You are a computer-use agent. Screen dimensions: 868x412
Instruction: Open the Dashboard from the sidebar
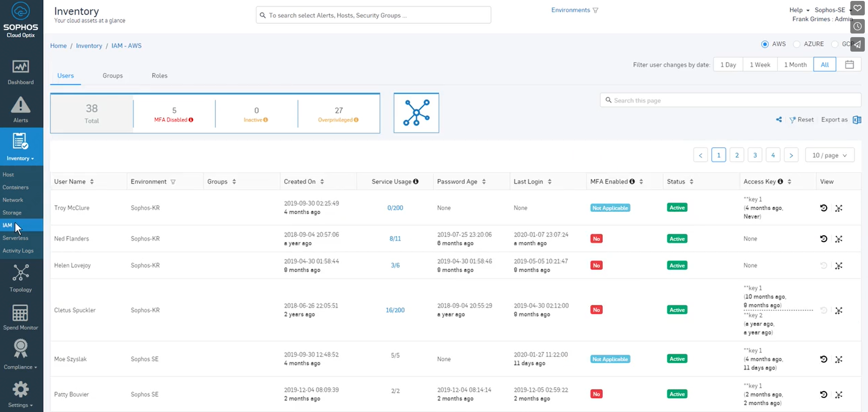[20, 72]
